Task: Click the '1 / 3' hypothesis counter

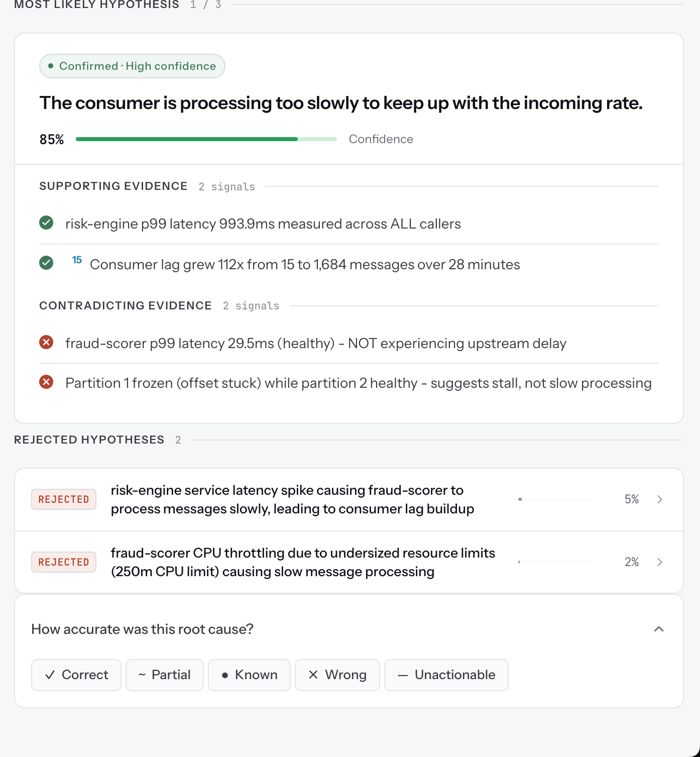Action: pos(205,5)
